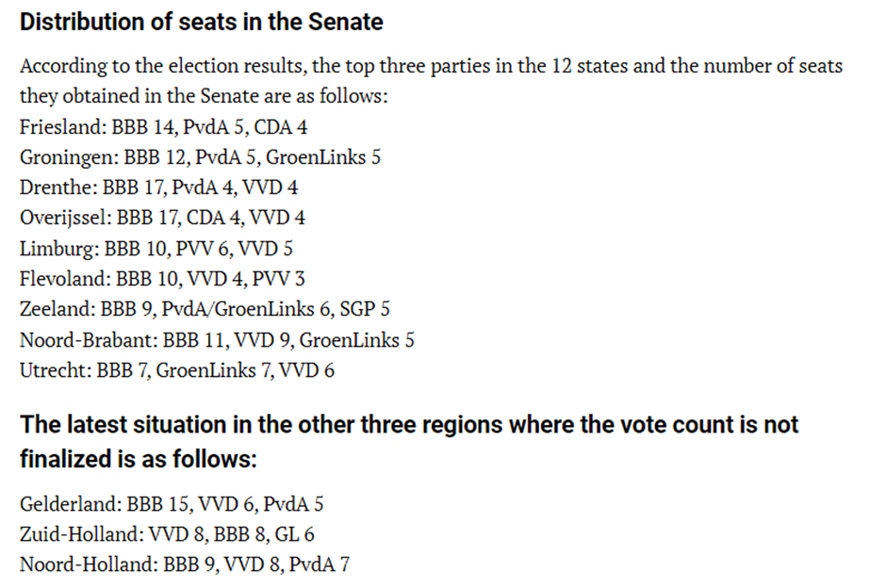
Task: Click the Flevoland results line
Action: tap(162, 279)
